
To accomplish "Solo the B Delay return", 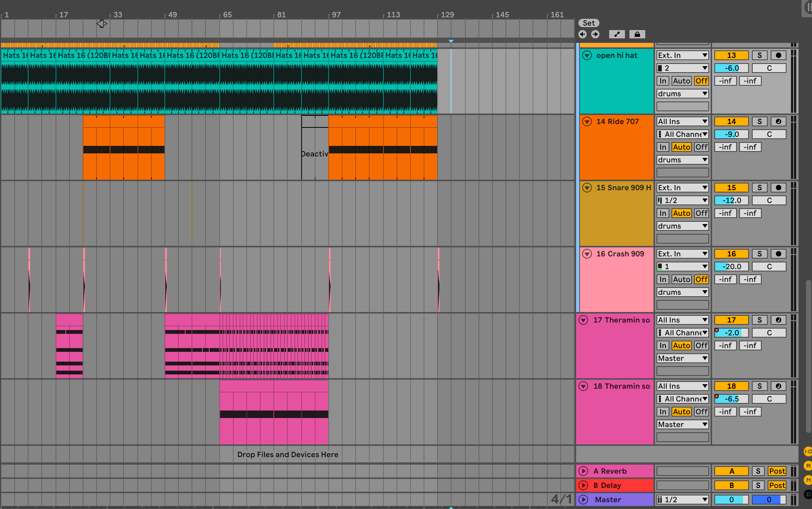I will pyautogui.click(x=758, y=485).
